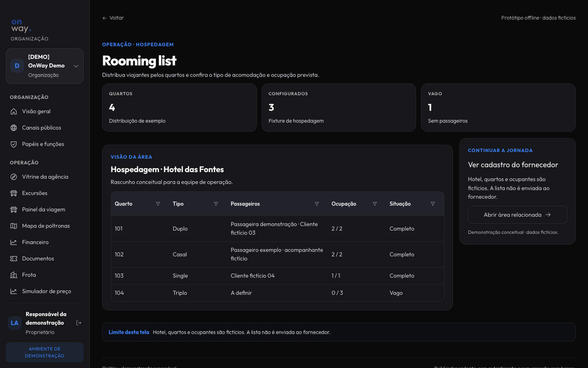Click the Ambiente de demonstração button

coord(45,352)
